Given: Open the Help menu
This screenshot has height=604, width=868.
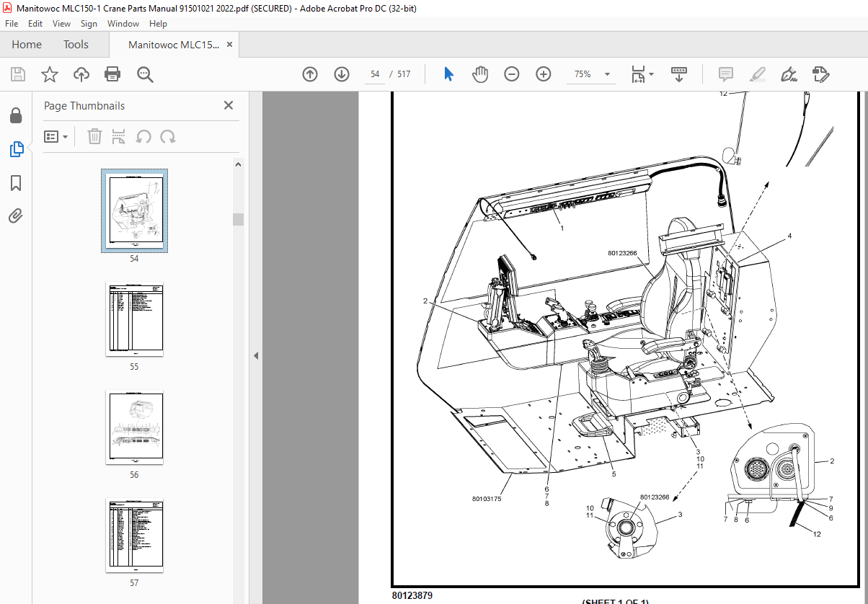Looking at the screenshot, I should (158, 24).
